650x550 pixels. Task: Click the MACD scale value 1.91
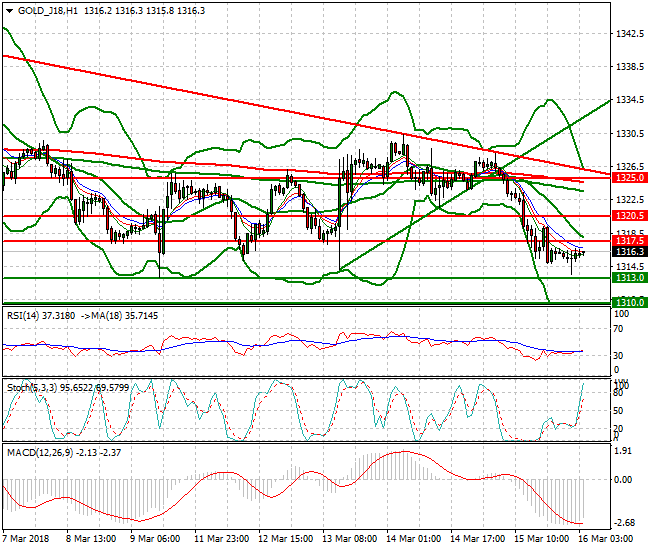(623, 451)
